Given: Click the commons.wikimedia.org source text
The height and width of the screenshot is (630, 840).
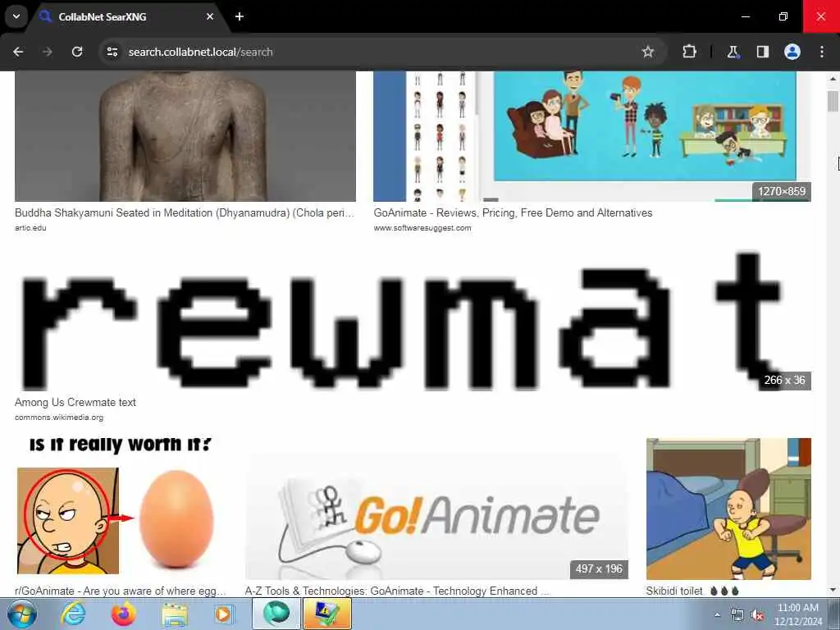Looking at the screenshot, I should [59, 418].
